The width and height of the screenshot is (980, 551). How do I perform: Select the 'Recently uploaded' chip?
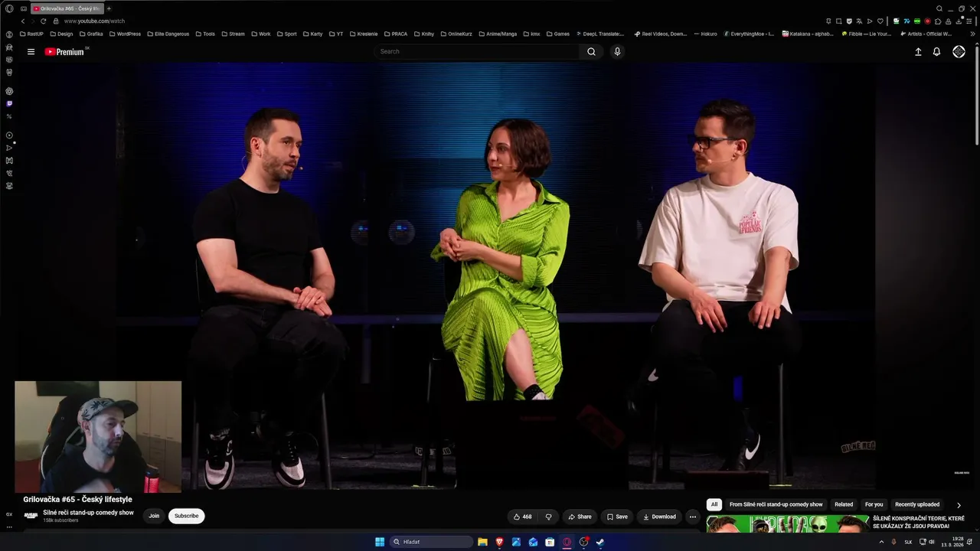917,504
